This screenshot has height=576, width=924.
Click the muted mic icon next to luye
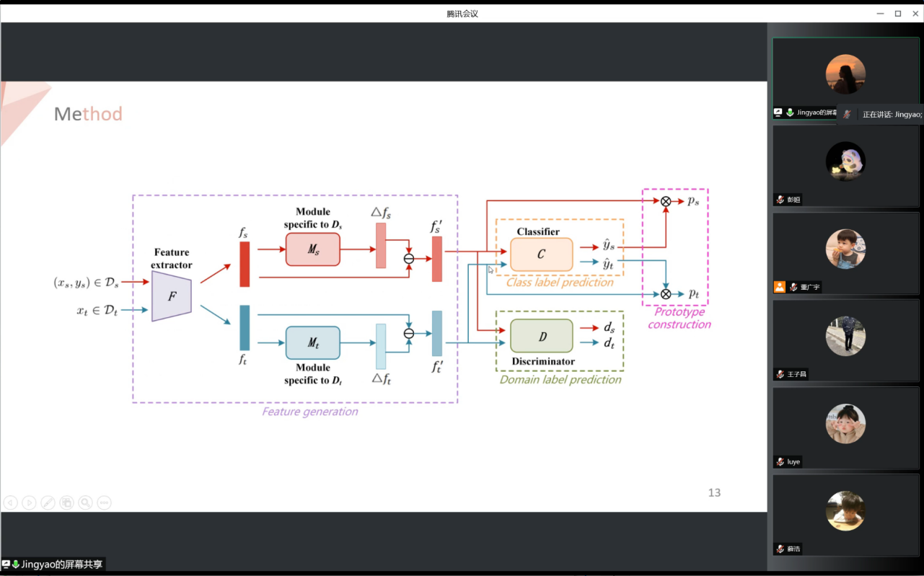(x=780, y=461)
